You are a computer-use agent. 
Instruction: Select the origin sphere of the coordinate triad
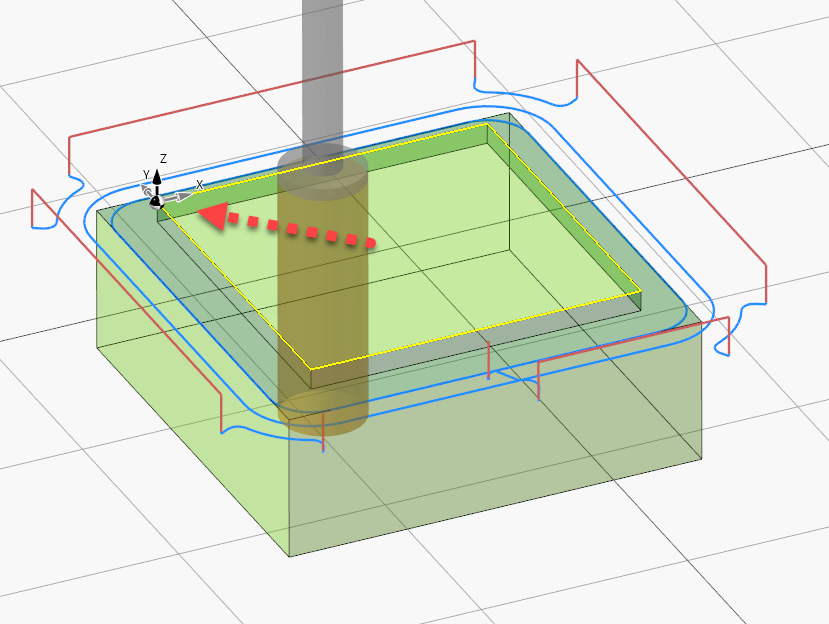pos(156,201)
